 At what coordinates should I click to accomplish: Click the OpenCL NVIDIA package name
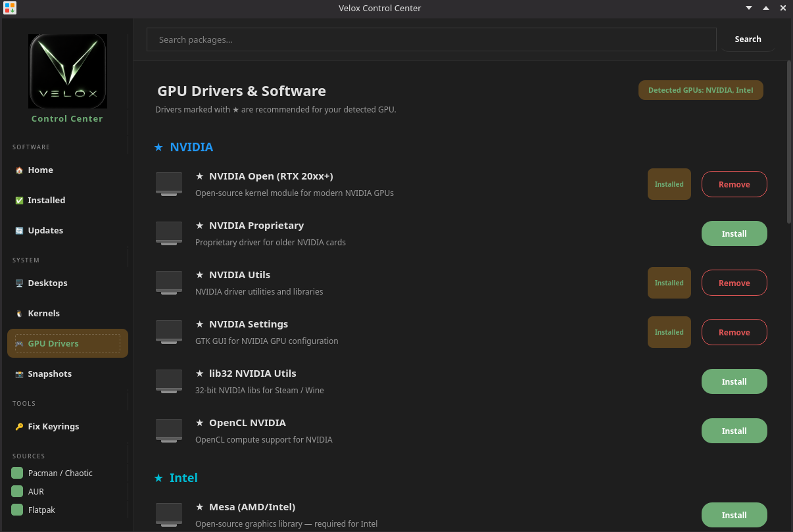coord(247,423)
